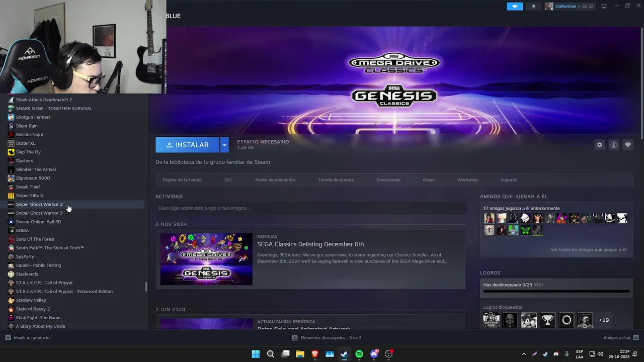The height and width of the screenshot is (362, 644).
Task: Open Windows taskbar search
Action: (x=271, y=354)
